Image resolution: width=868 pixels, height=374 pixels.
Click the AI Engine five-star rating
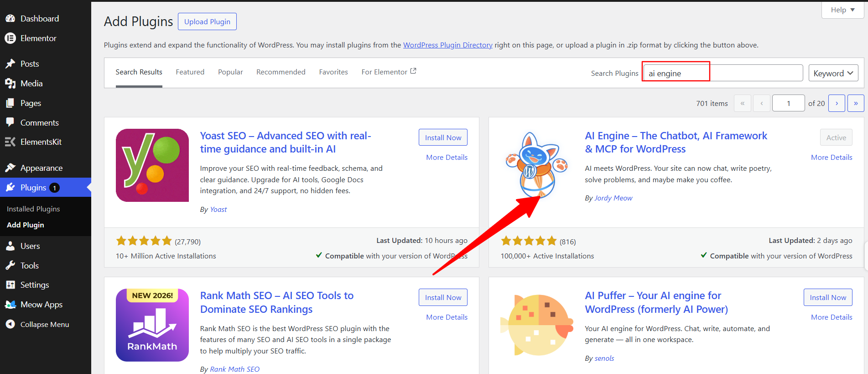point(529,241)
